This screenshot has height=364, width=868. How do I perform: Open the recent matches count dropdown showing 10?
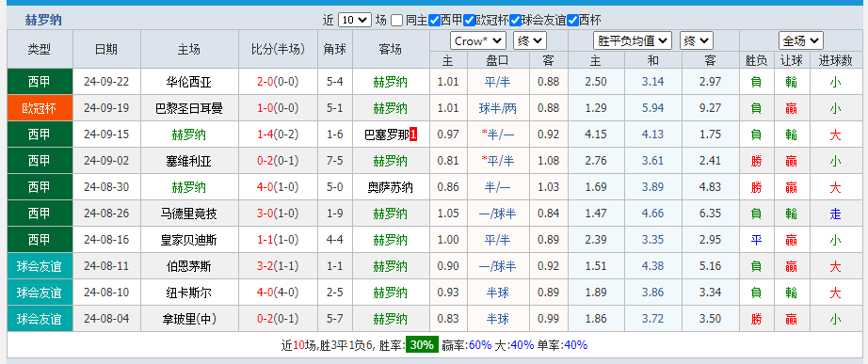[x=354, y=21]
